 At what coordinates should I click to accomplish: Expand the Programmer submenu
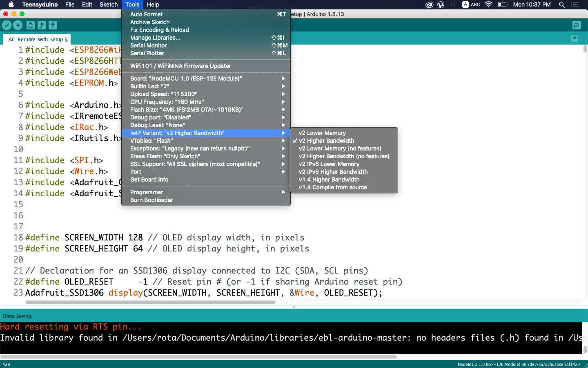click(x=206, y=192)
